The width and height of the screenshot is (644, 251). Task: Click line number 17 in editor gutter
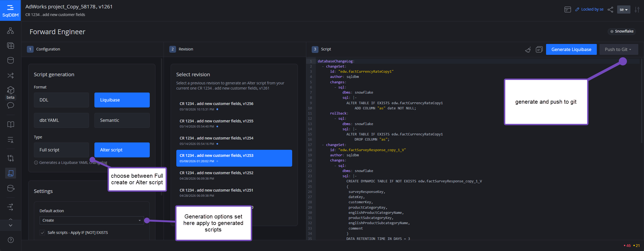pos(310,145)
